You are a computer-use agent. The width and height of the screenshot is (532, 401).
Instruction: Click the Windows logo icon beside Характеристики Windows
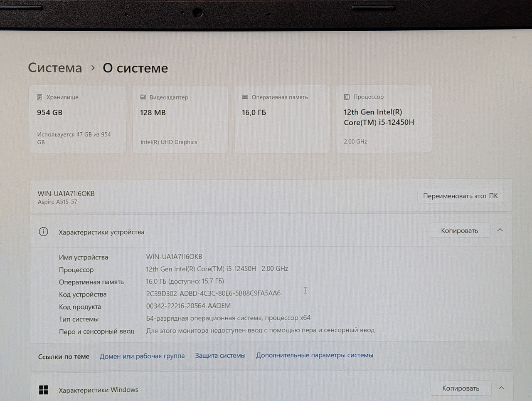44,390
